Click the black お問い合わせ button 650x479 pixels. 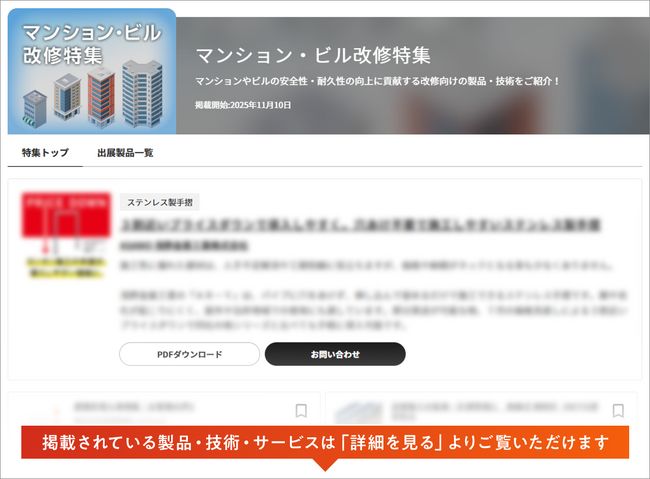[335, 354]
